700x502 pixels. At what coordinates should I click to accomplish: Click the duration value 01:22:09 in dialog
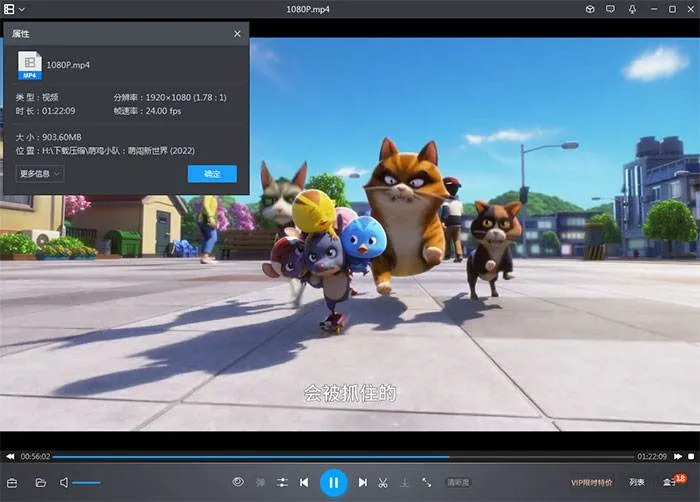[58, 111]
